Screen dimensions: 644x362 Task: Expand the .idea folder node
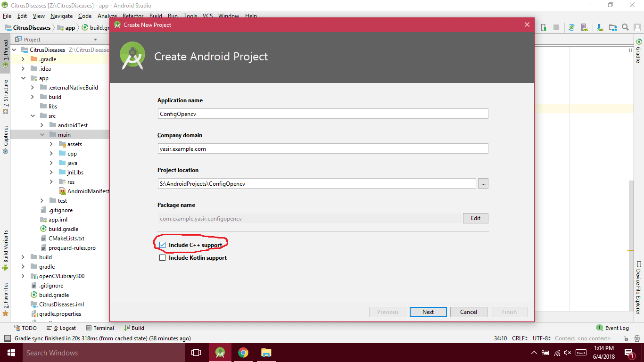click(23, 69)
